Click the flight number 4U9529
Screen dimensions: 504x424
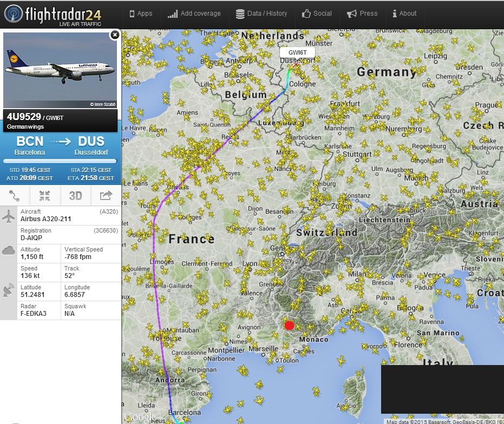[24, 117]
